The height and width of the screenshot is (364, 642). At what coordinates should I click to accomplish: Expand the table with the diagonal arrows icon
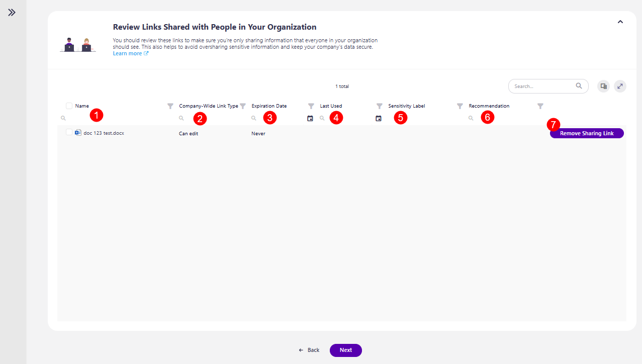coord(620,86)
